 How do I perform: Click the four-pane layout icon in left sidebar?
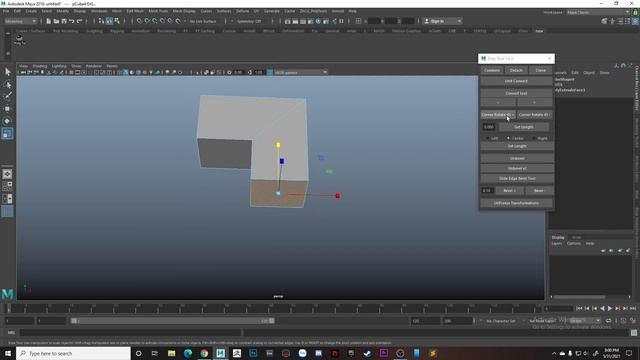click(x=7, y=187)
